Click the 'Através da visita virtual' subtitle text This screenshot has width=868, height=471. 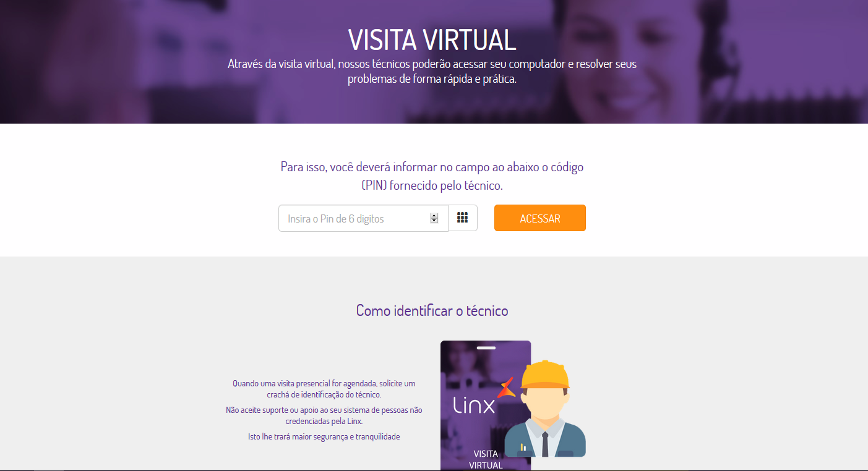[432, 72]
